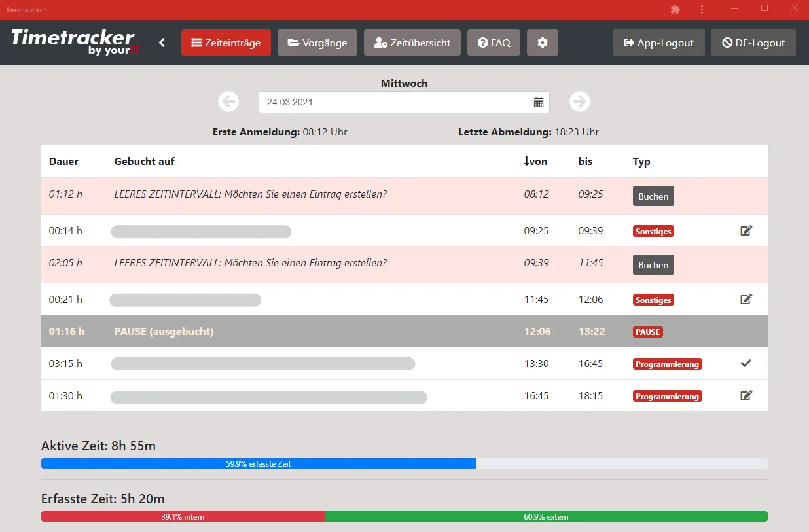Click Buchen for the 08:12 empty interval
The width and height of the screenshot is (809, 532).
click(x=653, y=196)
